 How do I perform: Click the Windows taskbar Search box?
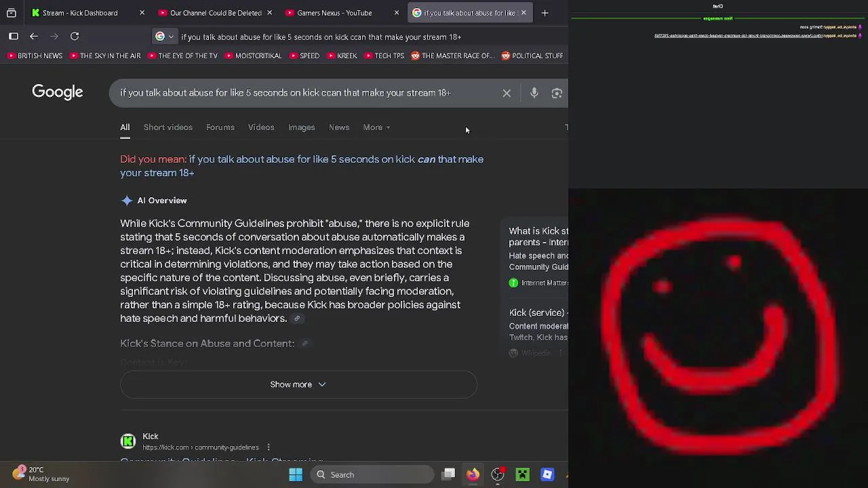pyautogui.click(x=372, y=474)
